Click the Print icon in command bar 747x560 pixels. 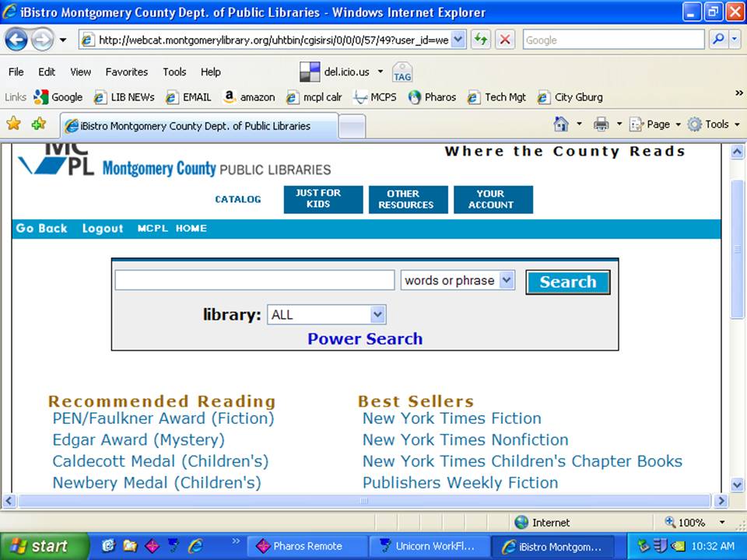click(601, 124)
